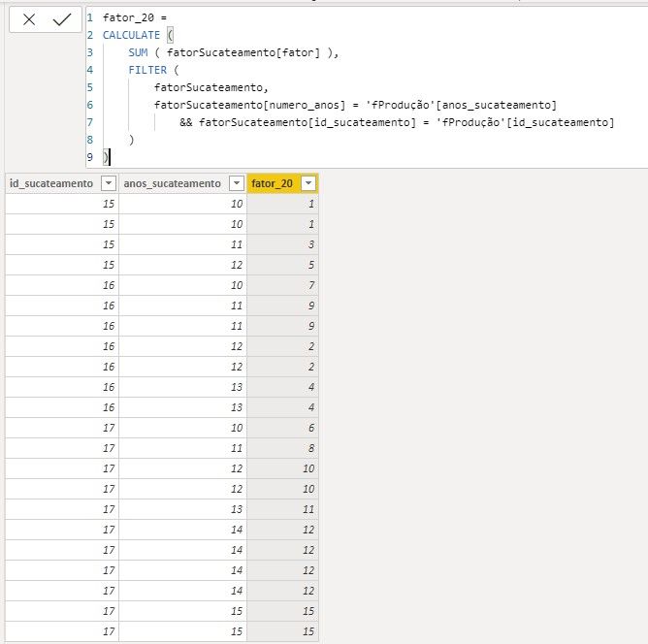Click 'fProdução'[id_sucateamento] reference on line 7
The width and height of the screenshot is (648, 644).
525,122
